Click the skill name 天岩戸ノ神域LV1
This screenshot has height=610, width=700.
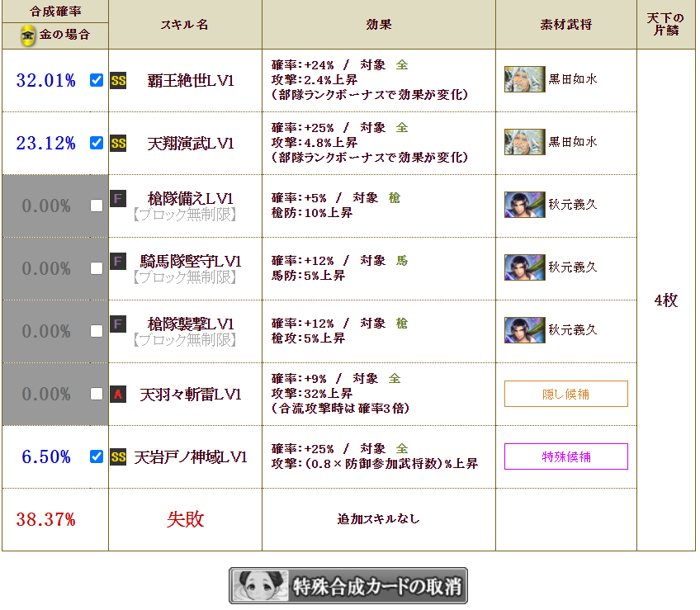(x=191, y=456)
